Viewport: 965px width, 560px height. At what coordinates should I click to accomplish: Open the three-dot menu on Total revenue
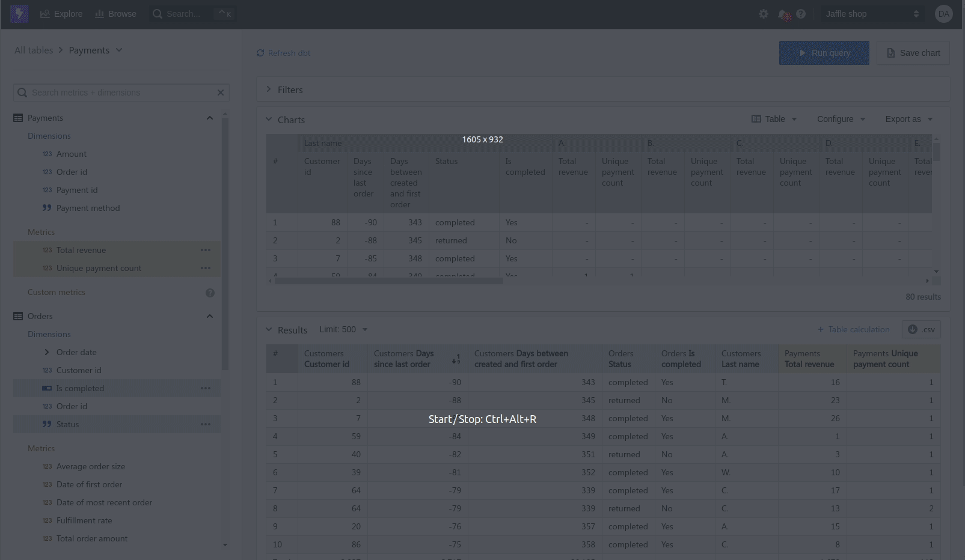(206, 250)
